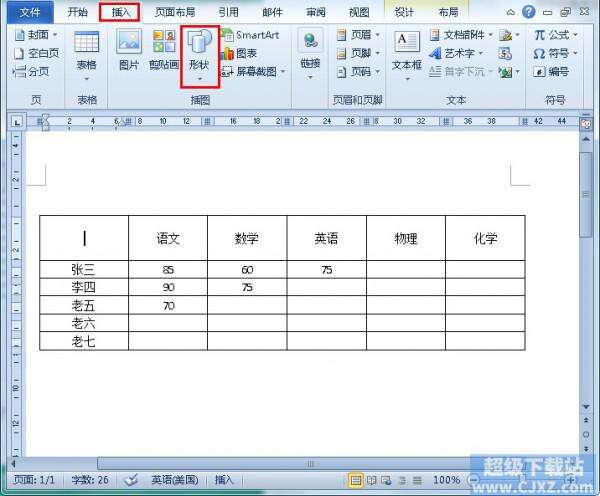
Task: Click the proofing check icon
Action: tap(131, 480)
